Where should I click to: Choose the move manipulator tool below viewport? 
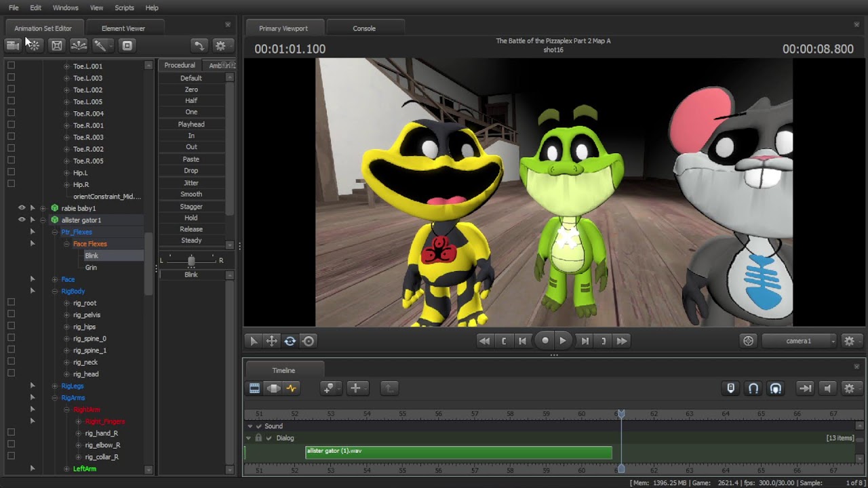click(271, 341)
